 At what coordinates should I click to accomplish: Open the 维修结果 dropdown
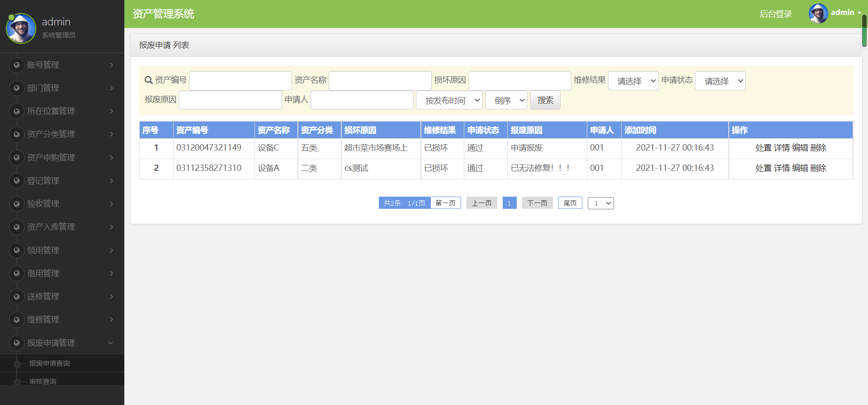tap(633, 81)
